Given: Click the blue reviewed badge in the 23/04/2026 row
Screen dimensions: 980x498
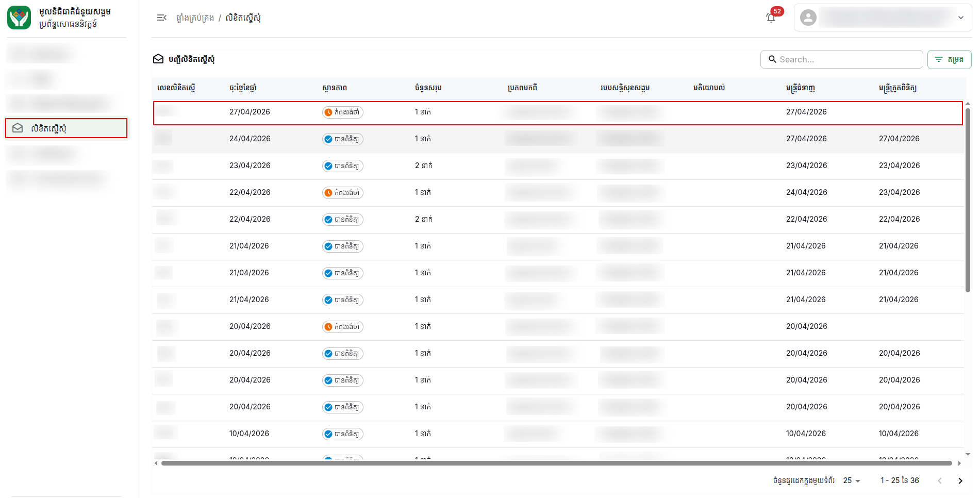Looking at the screenshot, I should coord(343,165).
